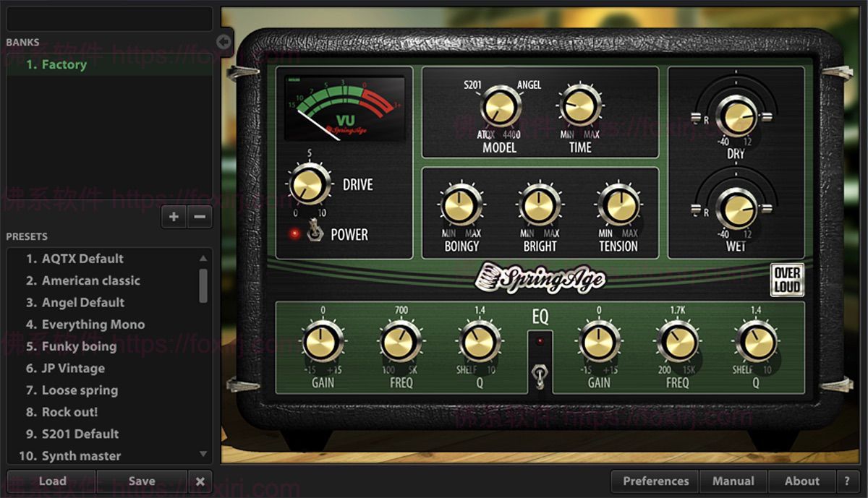Click the DRIVE knob
This screenshot has width=868, height=498.
[x=309, y=185]
